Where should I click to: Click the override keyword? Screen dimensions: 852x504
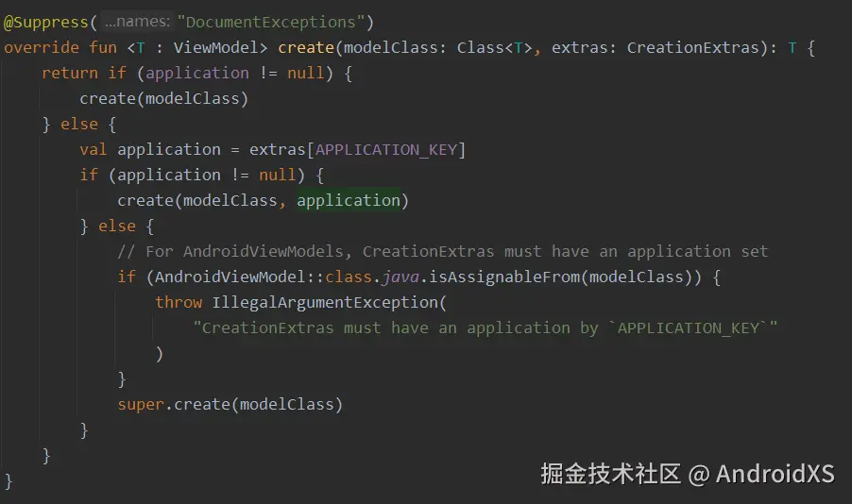click(x=42, y=48)
